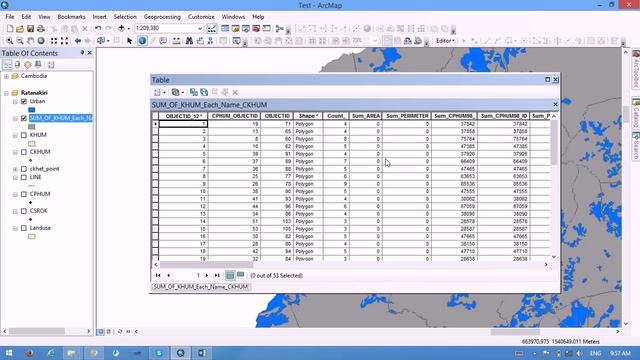The height and width of the screenshot is (360, 640).
Task: Print the map using printer icon
Action: coord(41,29)
